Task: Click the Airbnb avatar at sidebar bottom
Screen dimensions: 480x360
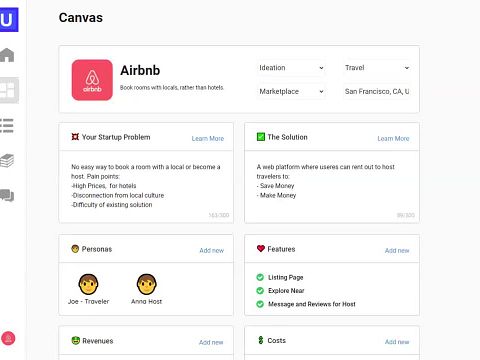Action: coord(8,338)
